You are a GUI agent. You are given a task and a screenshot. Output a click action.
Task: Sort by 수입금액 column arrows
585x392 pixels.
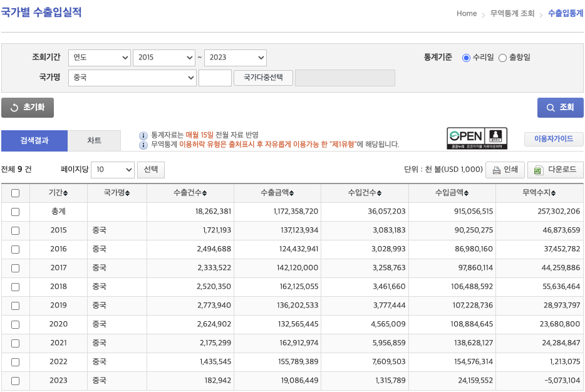(467, 193)
